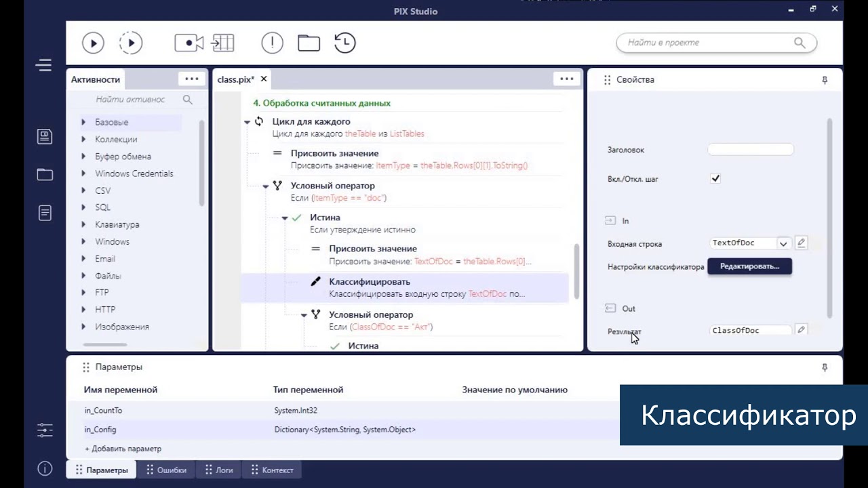Open the hamburger menu in the sidebar
868x488 pixels.
(x=44, y=65)
